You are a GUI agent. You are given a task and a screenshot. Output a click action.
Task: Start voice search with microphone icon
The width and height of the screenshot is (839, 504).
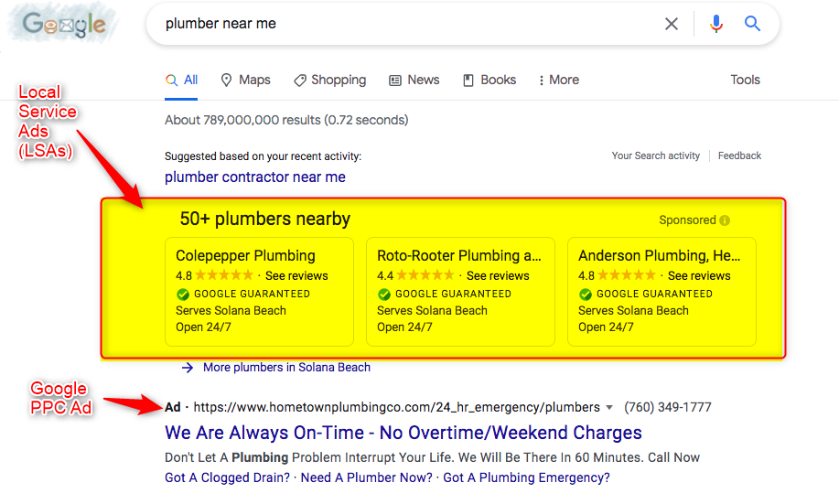(715, 24)
